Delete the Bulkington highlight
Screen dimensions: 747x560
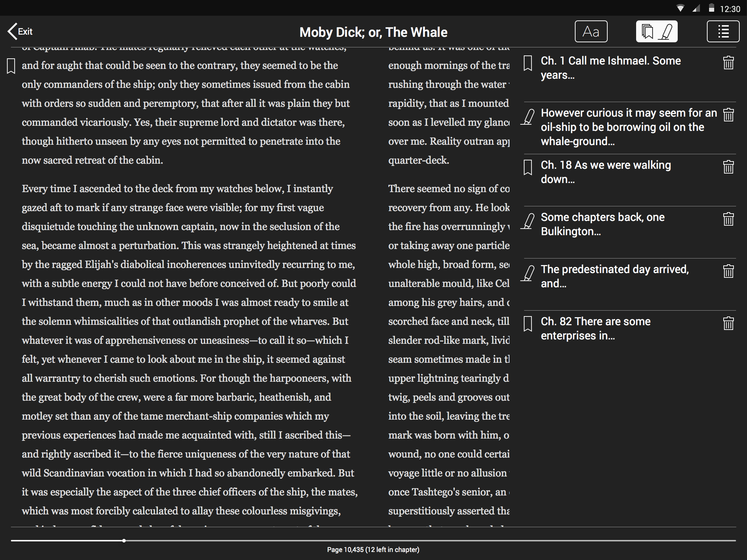coord(728,219)
